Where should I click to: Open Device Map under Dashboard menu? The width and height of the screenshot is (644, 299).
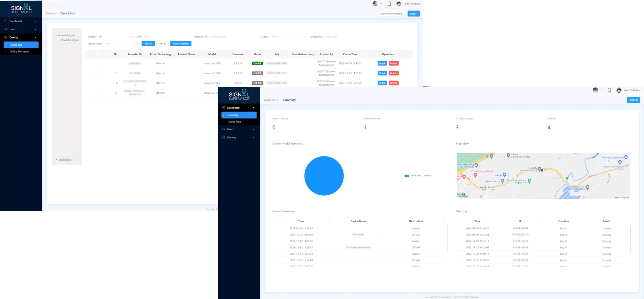point(234,122)
